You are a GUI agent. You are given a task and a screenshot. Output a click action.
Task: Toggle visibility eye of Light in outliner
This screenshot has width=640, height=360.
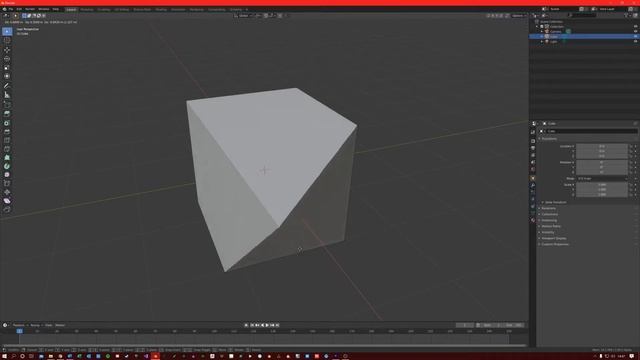pos(636,41)
